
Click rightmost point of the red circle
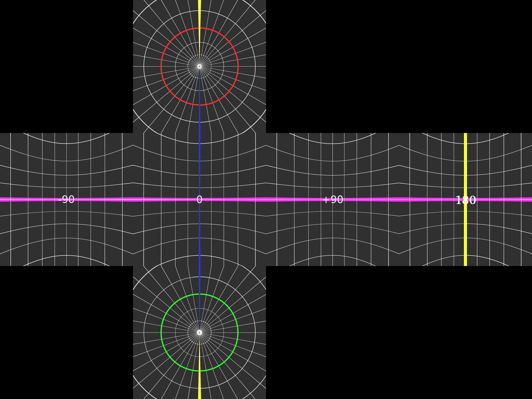(238, 66)
